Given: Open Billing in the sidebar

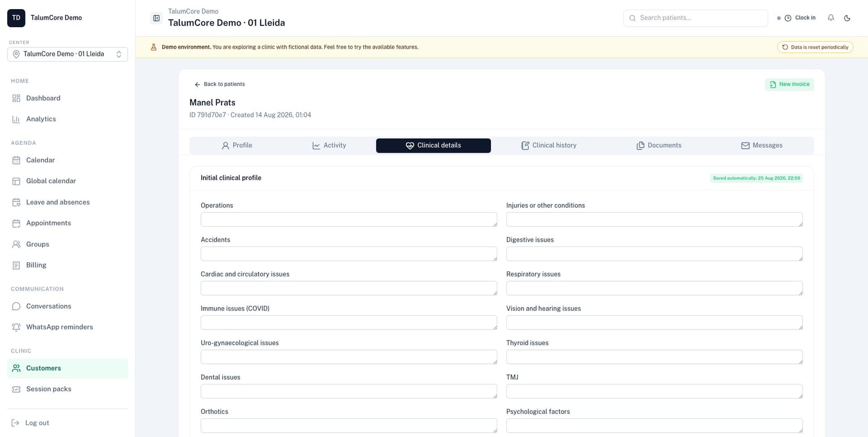Looking at the screenshot, I should (x=67, y=265).
